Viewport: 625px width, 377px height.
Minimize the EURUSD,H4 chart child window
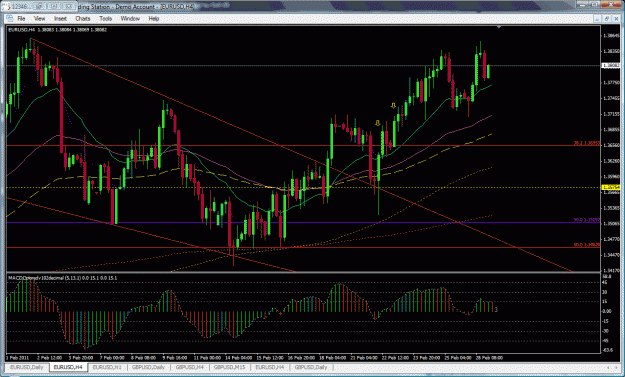(x=597, y=19)
